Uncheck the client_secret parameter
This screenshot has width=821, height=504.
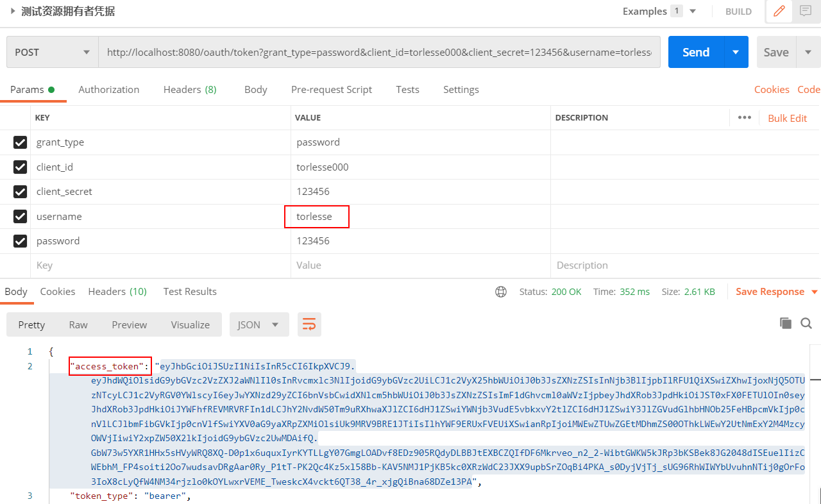point(20,192)
